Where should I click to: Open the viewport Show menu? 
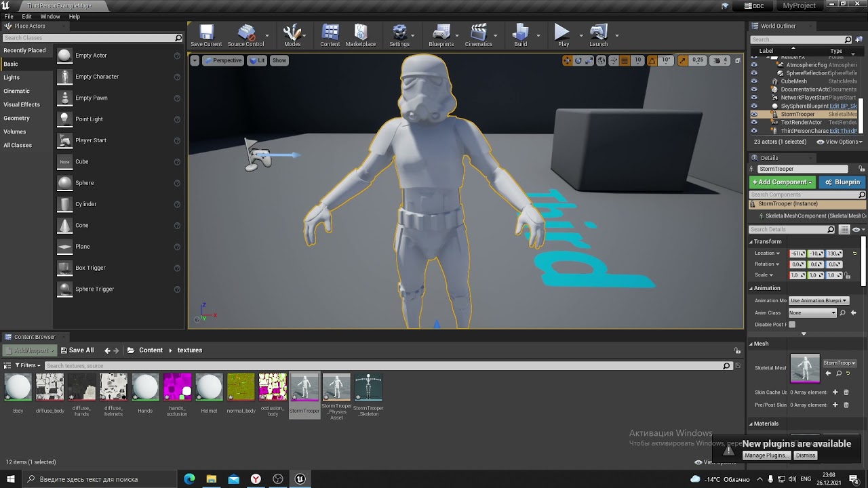click(x=279, y=60)
